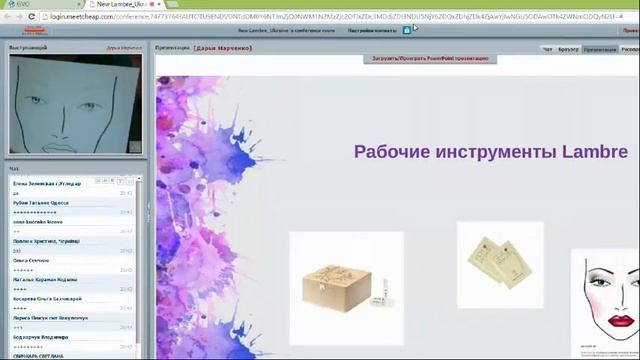Click the chat scrollbar up arrow
This screenshot has width=640, height=360.
pyautogui.click(x=139, y=179)
